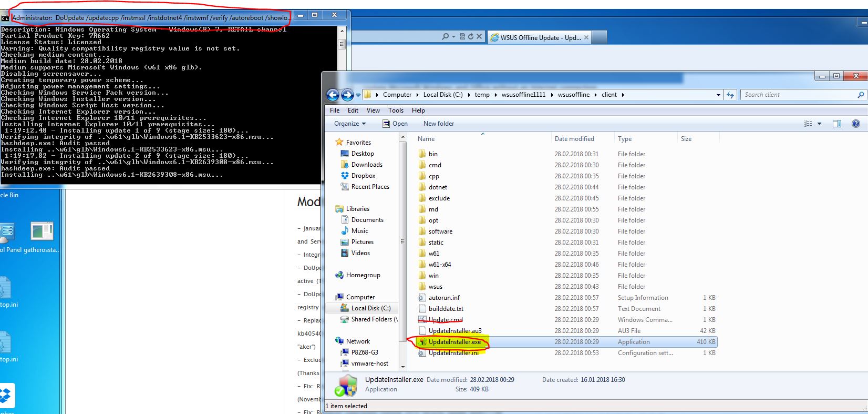Refresh the client folder address bar
Image resolution: width=868 pixels, height=414 pixels.
[x=730, y=95]
